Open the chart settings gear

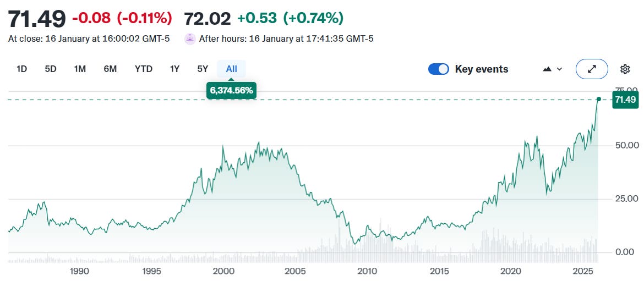pos(625,69)
